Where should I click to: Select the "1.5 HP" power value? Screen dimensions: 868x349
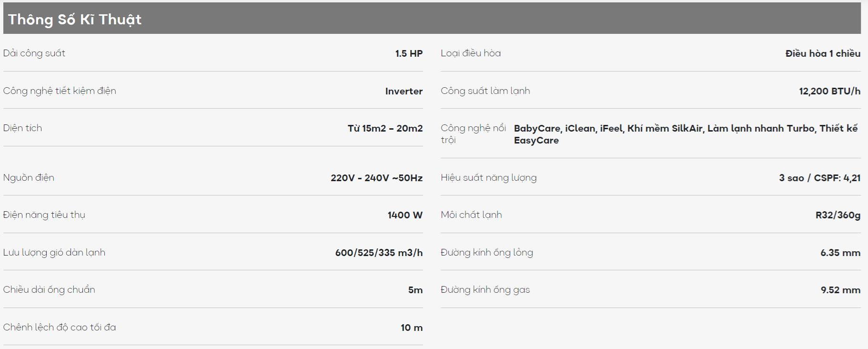point(409,53)
